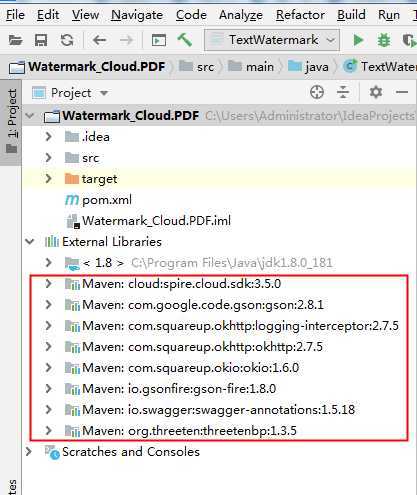Open Project panel settings gear
Viewport: 417px width, 495px height.
click(376, 92)
